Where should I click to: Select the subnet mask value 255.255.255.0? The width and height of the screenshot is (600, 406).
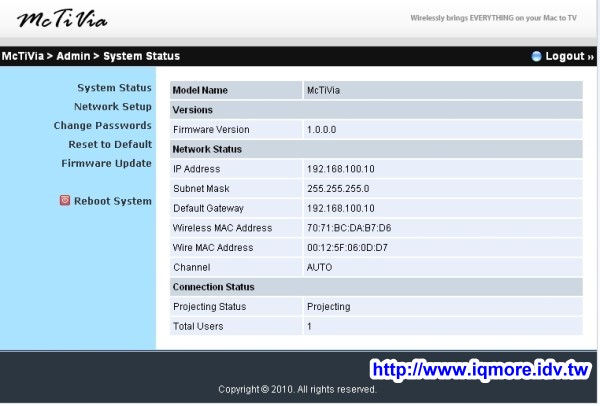[338, 189]
